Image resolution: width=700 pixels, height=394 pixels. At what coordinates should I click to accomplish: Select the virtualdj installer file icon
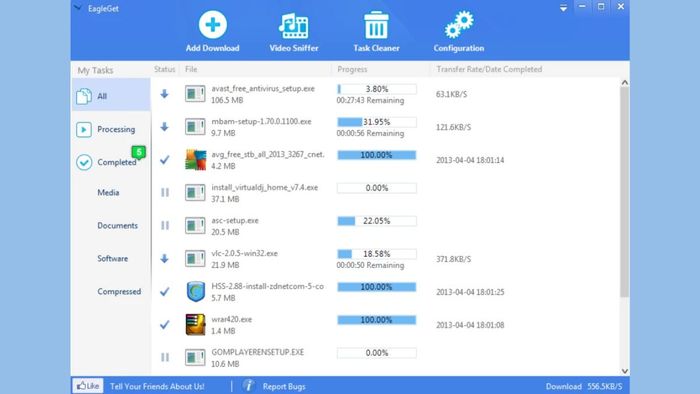(195, 193)
